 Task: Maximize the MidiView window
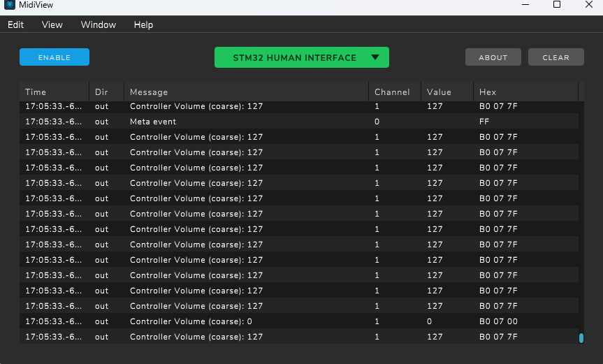tap(557, 5)
